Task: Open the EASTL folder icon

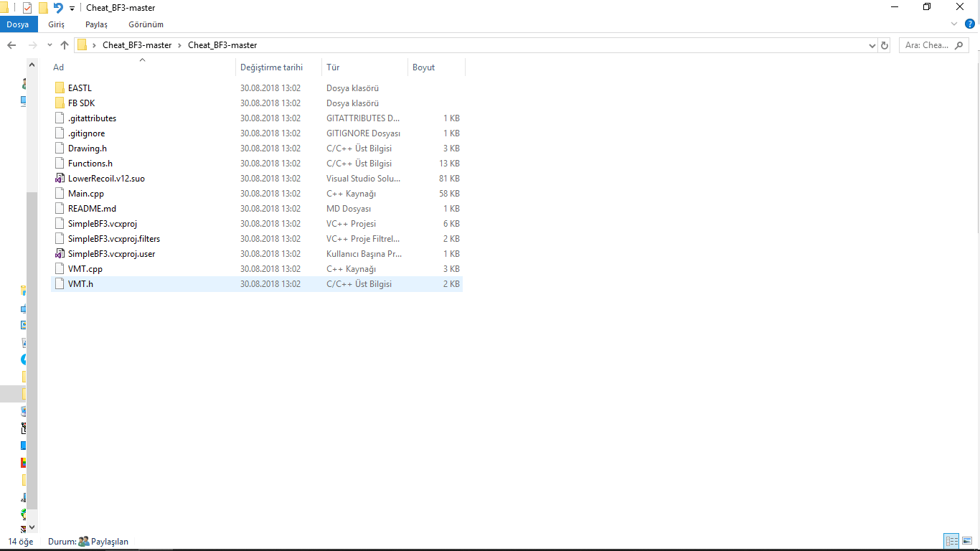Action: (60, 88)
